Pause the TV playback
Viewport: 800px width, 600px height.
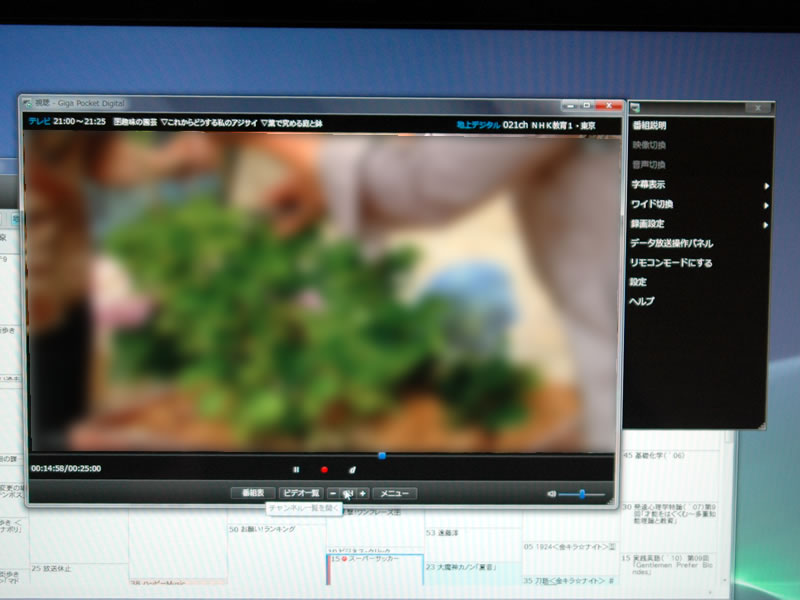296,470
